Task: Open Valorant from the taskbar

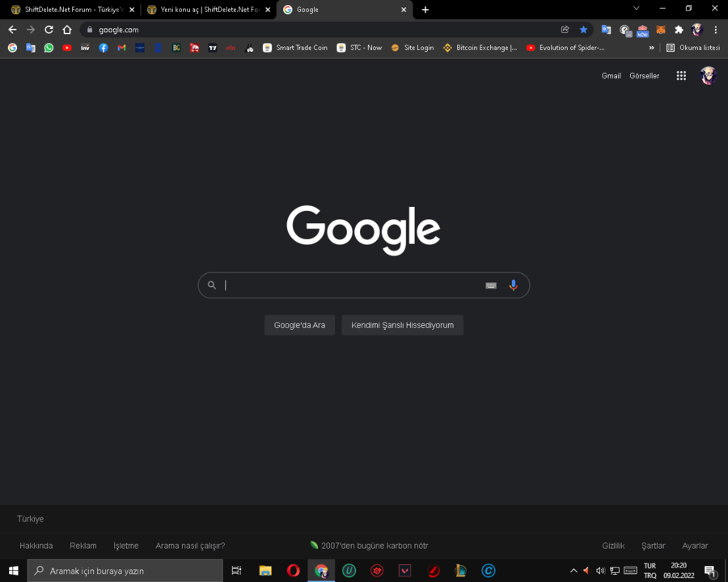Action: coord(405,571)
